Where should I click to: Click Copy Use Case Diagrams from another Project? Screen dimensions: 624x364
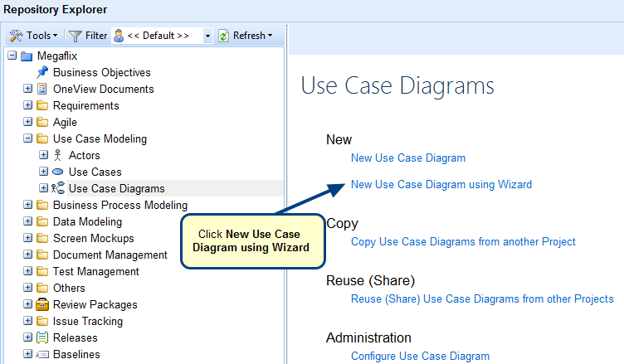pyautogui.click(x=462, y=241)
